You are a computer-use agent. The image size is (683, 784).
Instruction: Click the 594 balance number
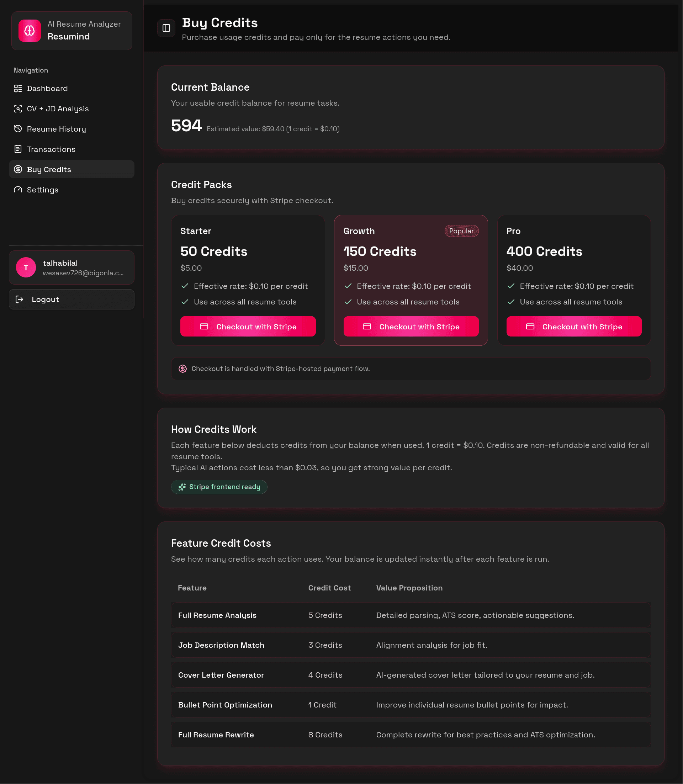point(186,126)
